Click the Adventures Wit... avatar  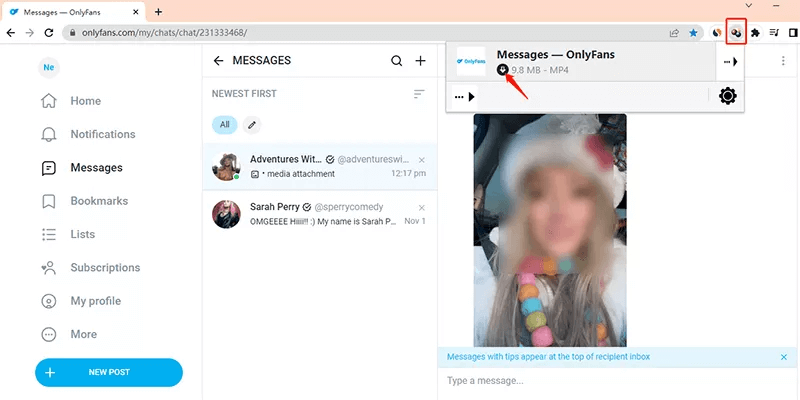[x=226, y=166]
